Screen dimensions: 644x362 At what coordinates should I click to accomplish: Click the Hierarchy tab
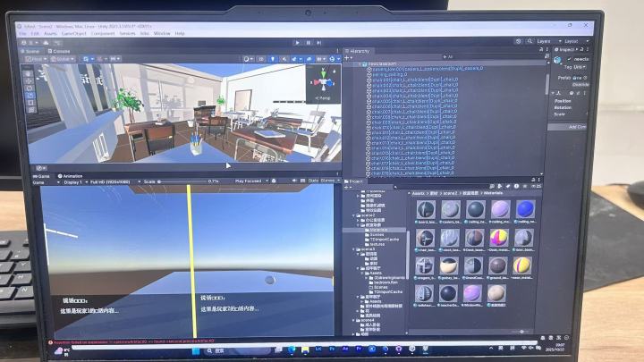tap(357, 51)
